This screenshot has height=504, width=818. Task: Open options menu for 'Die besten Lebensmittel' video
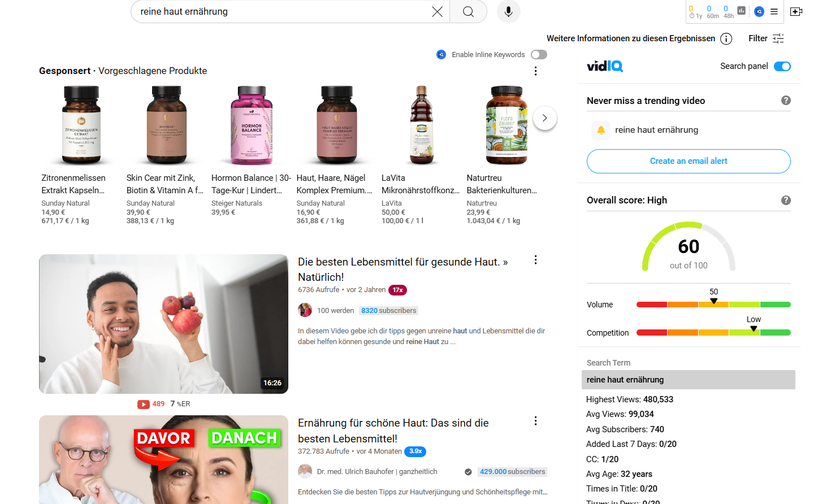[x=535, y=260]
